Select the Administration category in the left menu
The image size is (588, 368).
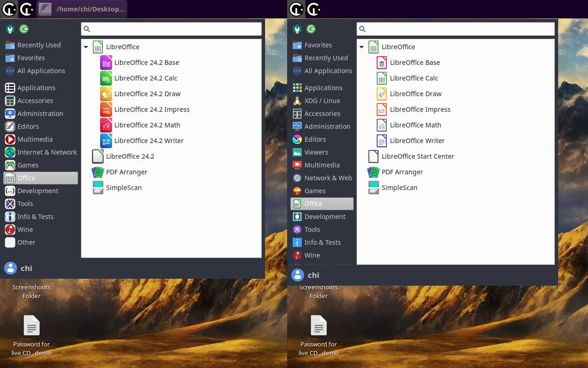coord(41,114)
